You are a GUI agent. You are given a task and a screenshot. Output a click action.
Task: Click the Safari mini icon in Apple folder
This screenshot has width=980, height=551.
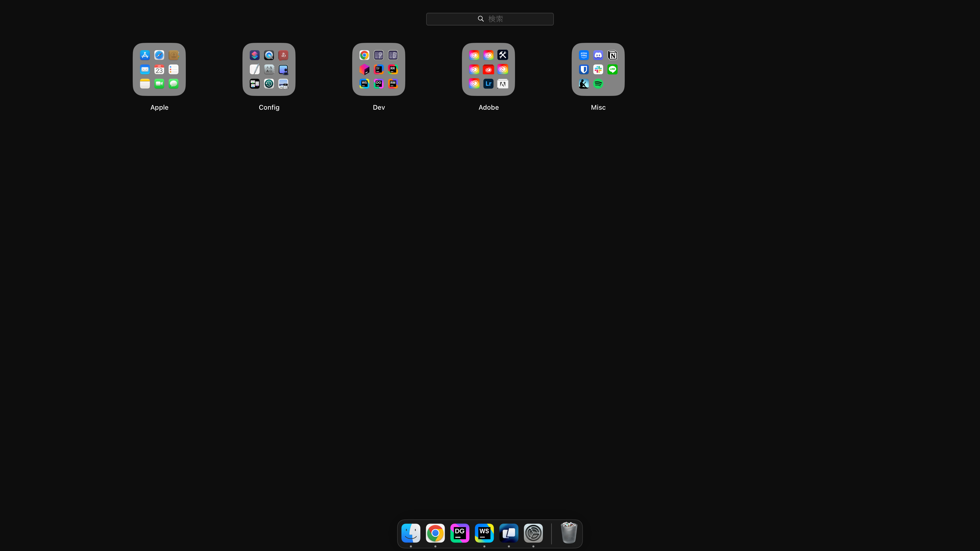tap(160, 55)
